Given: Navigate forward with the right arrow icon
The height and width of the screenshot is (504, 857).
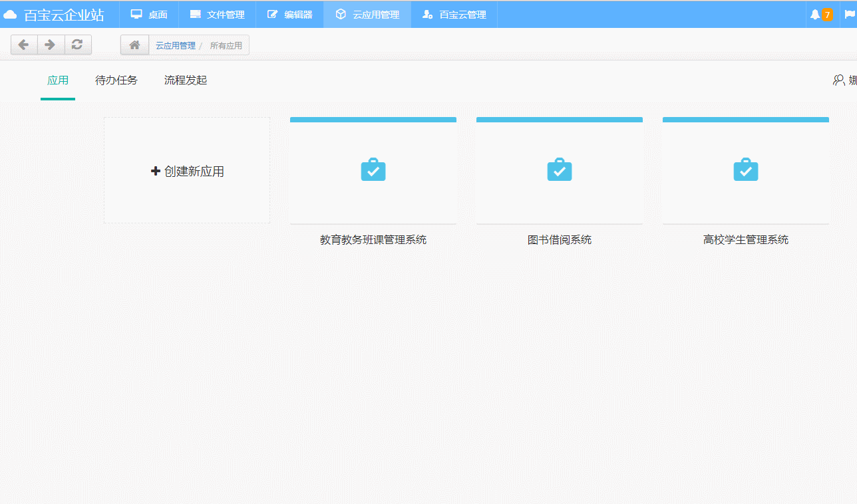Looking at the screenshot, I should click(x=51, y=45).
